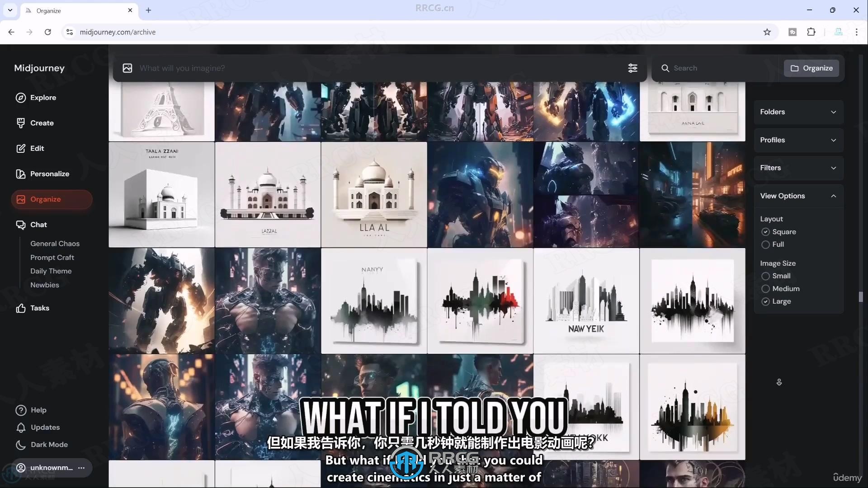Click the image upload icon in prompt bar
This screenshot has width=868, height=488.
click(127, 68)
